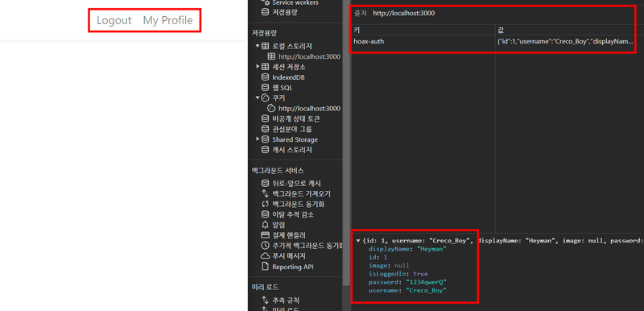Click the image: null property
644x311 pixels.
(x=389, y=265)
